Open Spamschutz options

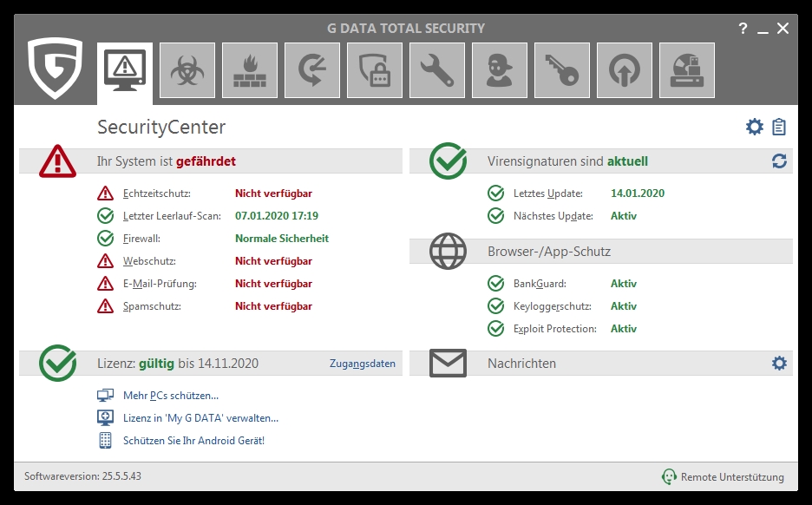click(152, 306)
